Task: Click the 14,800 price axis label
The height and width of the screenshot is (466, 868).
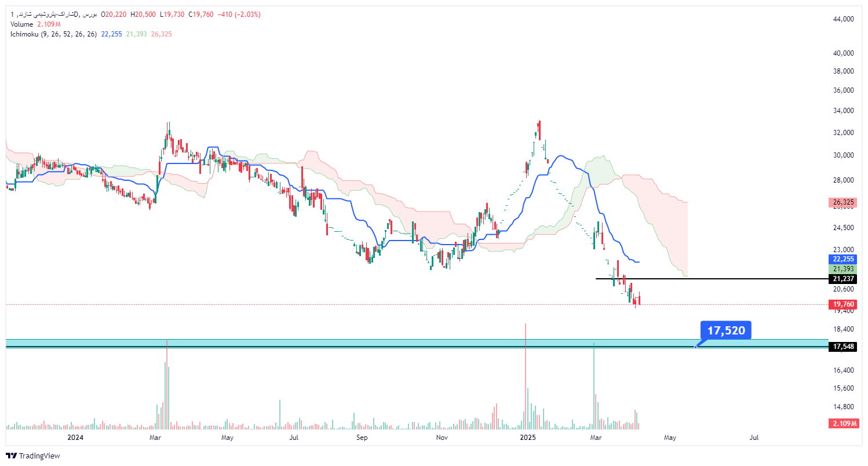Action: coord(843,406)
